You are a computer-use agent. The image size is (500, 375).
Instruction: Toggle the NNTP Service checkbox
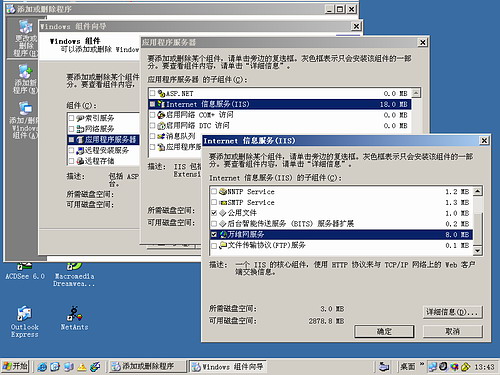point(214,191)
